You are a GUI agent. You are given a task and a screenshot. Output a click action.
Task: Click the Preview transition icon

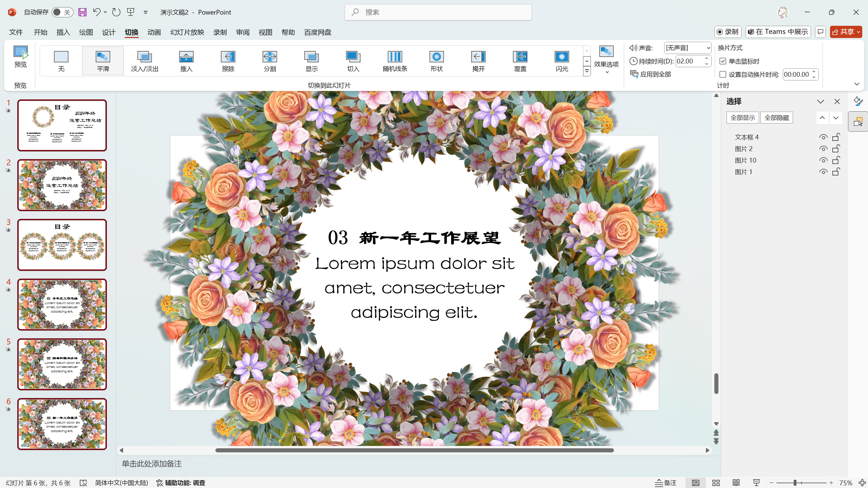20,57
